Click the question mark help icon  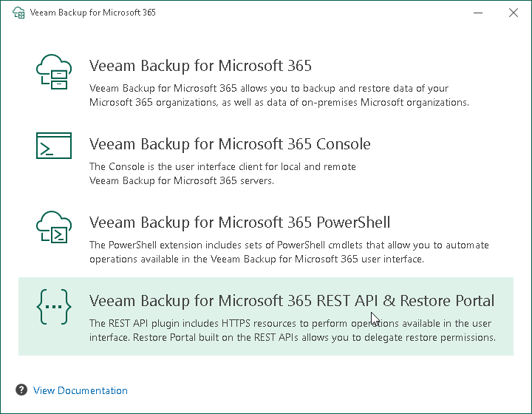(x=21, y=390)
